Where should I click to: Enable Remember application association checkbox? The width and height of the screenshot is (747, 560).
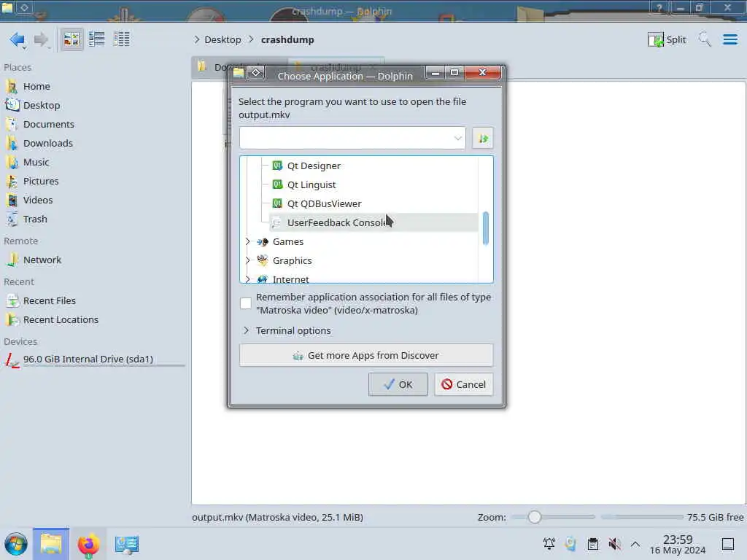pos(246,303)
